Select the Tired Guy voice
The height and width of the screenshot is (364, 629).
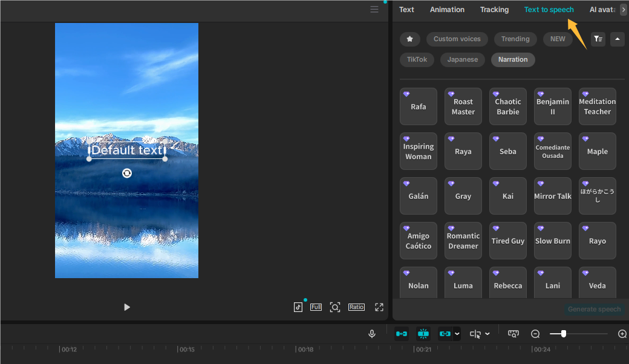(x=508, y=241)
